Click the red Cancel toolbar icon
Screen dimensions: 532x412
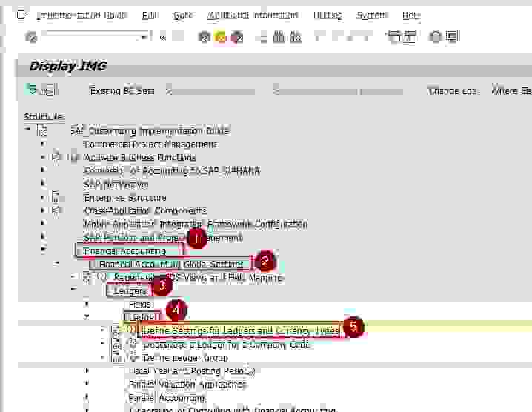pos(237,37)
